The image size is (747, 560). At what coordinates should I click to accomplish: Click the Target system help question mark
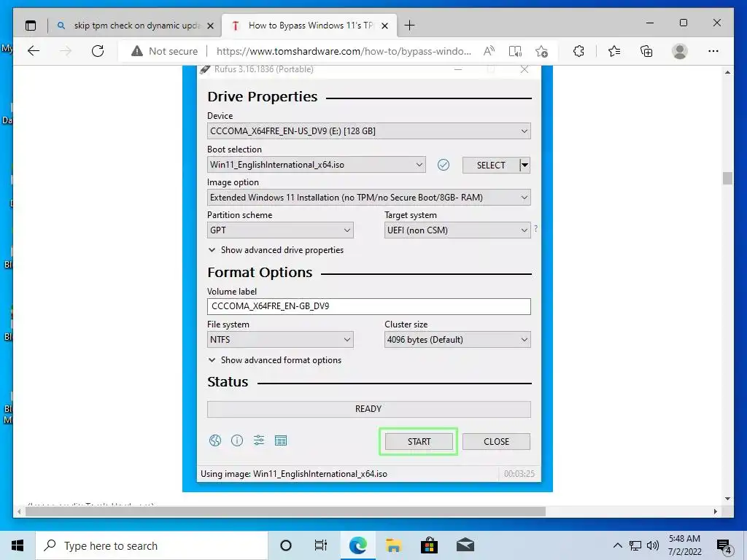(536, 228)
